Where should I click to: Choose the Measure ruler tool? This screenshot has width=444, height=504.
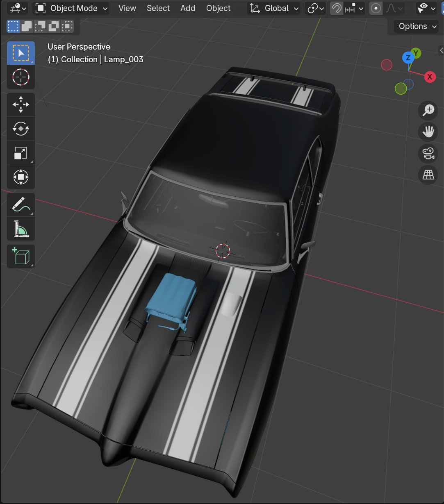point(20,229)
